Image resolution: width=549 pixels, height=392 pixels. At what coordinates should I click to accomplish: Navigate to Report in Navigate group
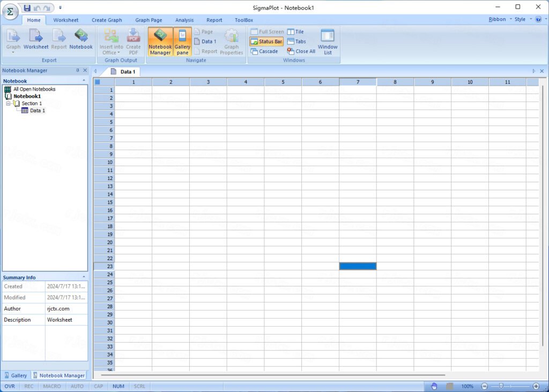[x=206, y=51]
